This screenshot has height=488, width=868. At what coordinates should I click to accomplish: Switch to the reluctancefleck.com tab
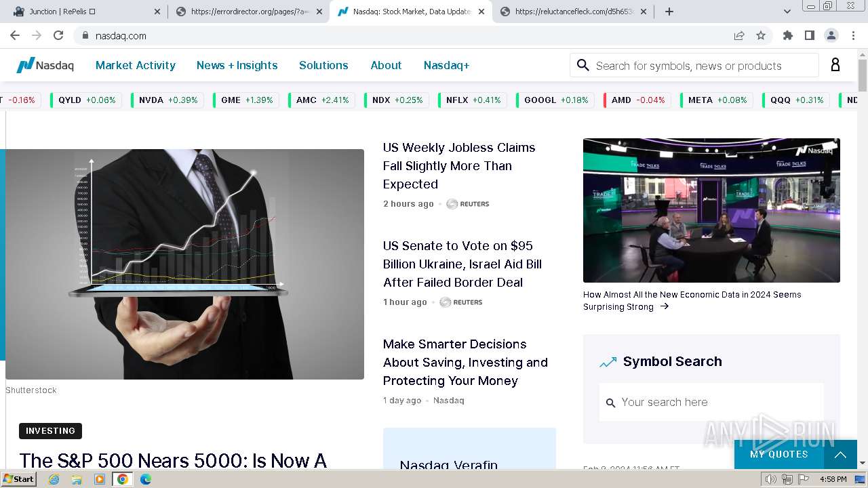[x=574, y=12]
